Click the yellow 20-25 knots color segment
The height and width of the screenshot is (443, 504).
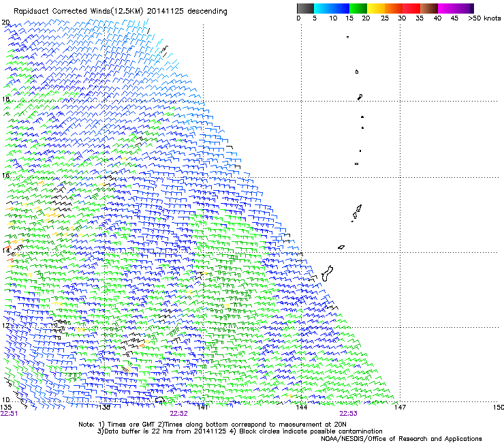pos(376,8)
